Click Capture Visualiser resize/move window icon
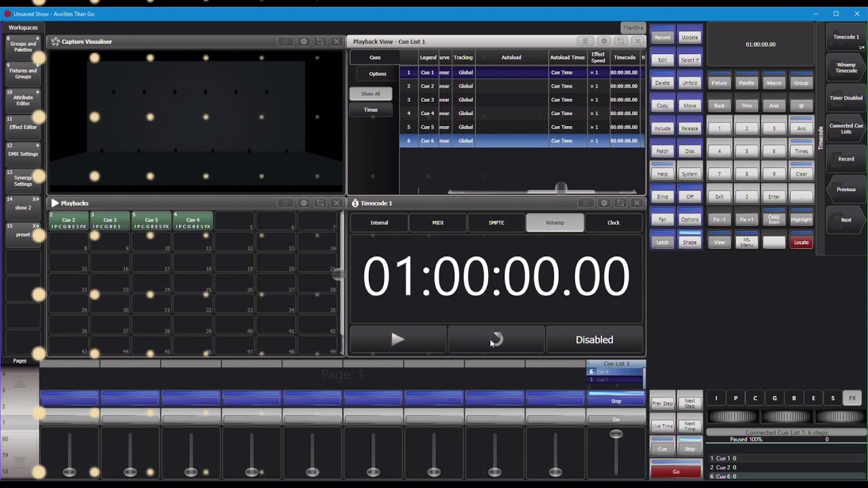 pos(320,41)
